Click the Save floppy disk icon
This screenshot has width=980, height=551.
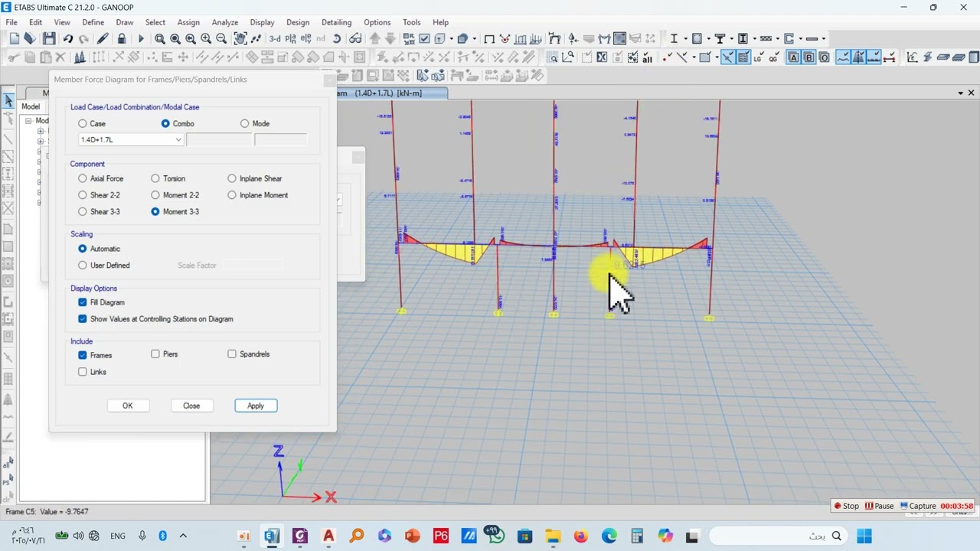[49, 38]
